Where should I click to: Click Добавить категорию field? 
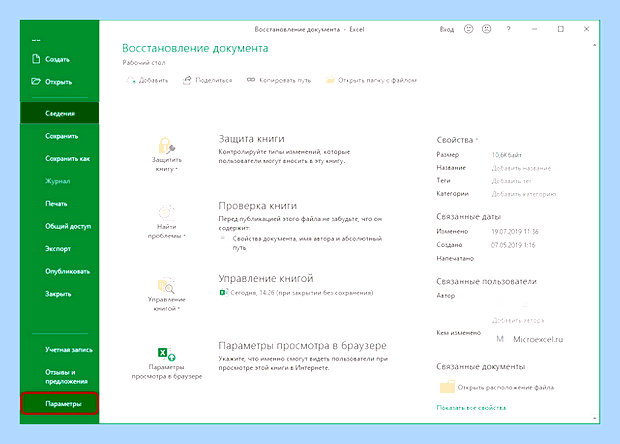point(524,194)
